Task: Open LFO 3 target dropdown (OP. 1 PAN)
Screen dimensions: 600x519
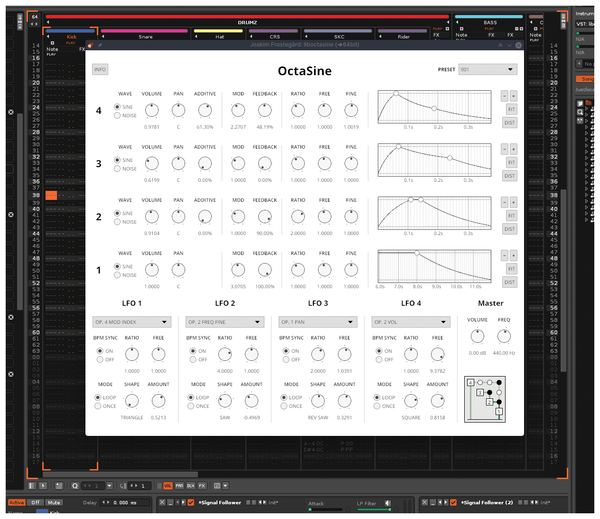Action: 318,322
